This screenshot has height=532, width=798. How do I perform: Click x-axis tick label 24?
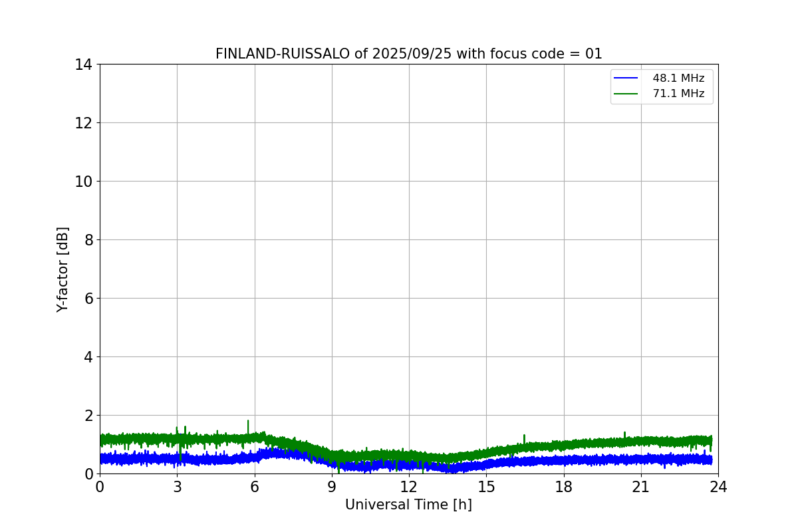point(718,487)
